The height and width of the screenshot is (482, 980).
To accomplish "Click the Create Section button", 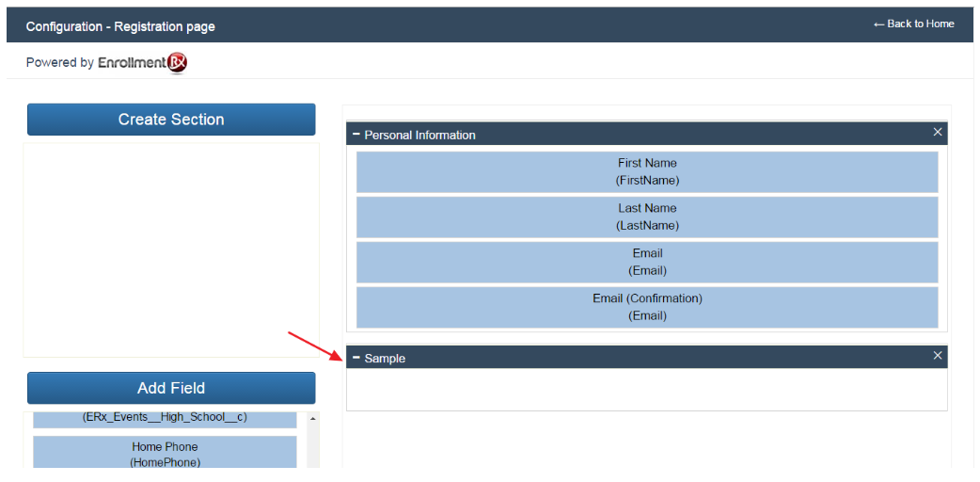I will [x=171, y=120].
